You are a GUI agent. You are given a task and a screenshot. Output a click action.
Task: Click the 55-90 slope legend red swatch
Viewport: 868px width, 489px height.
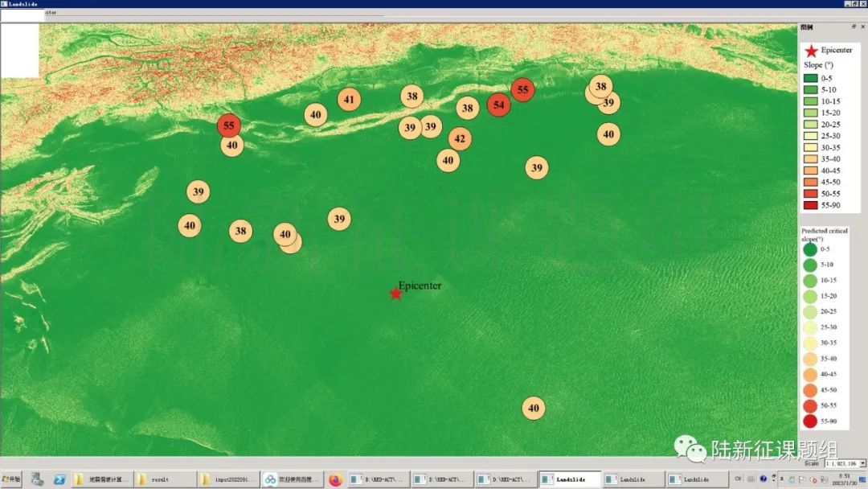point(811,206)
